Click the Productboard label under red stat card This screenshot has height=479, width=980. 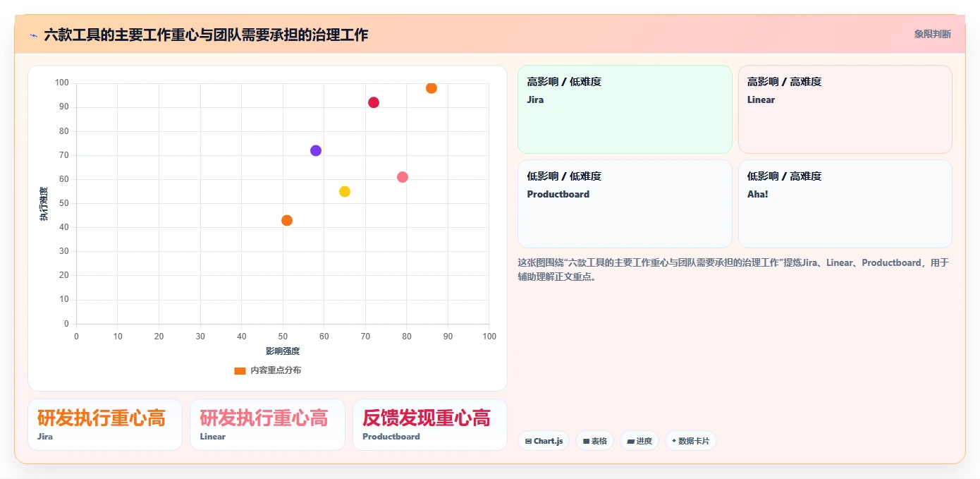[x=391, y=437]
